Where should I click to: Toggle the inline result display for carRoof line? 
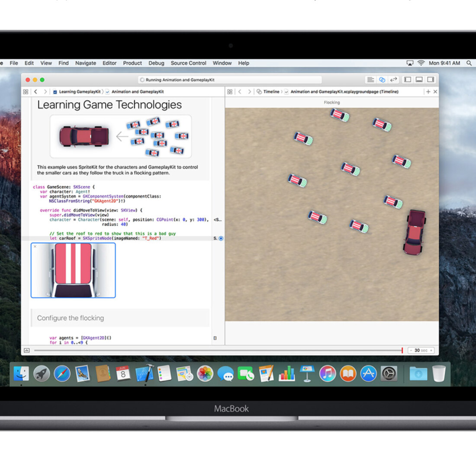click(x=221, y=238)
